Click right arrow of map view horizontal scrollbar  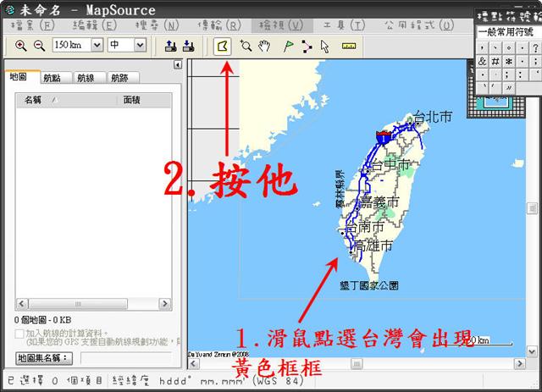tap(519, 364)
